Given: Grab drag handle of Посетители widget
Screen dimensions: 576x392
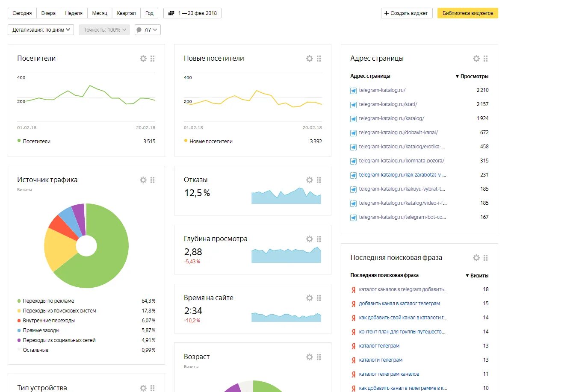Looking at the screenshot, I should coord(153,59).
